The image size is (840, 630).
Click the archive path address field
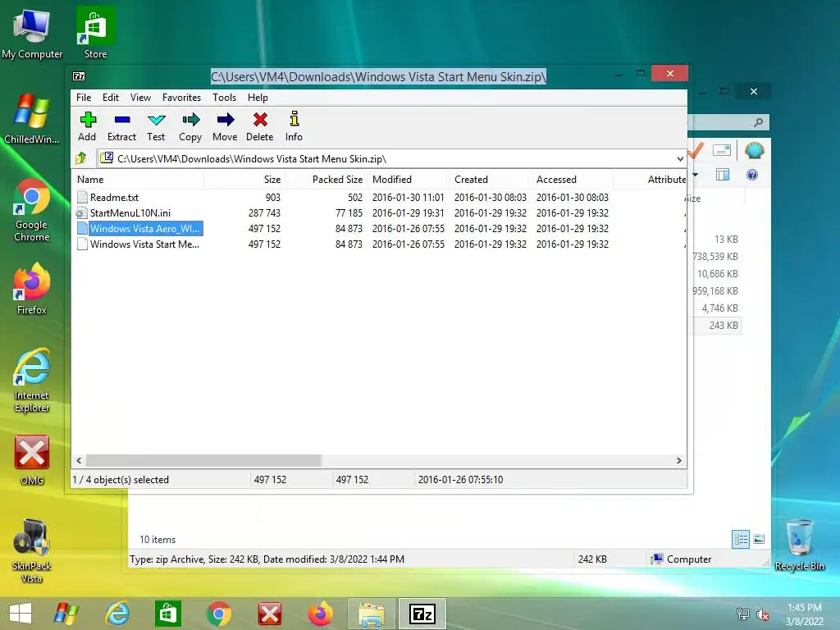coord(391,158)
